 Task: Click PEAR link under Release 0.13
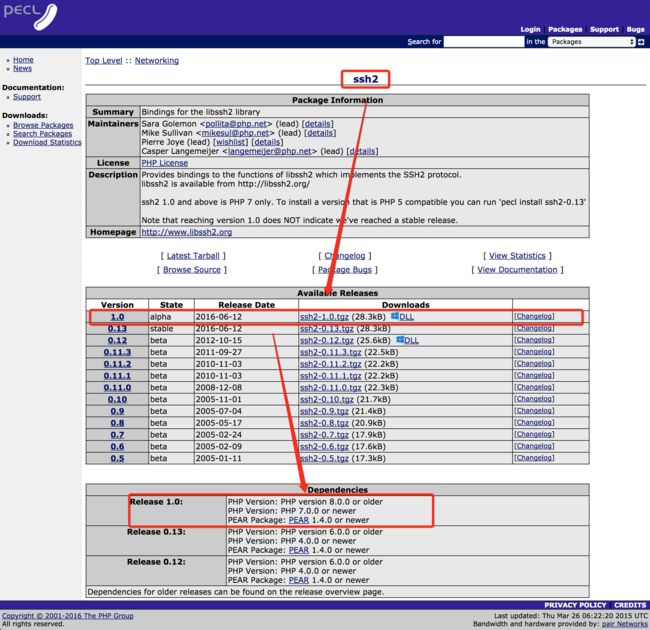(299, 550)
